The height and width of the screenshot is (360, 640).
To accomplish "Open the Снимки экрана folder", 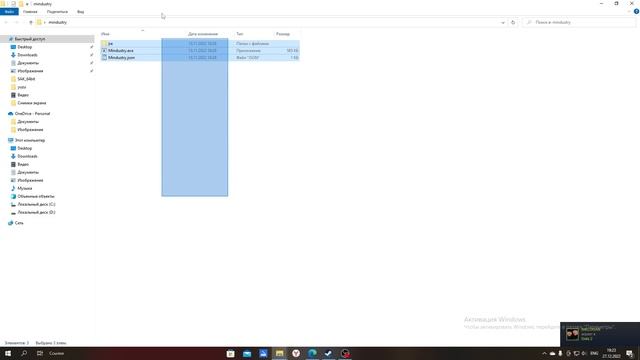I will tap(31, 103).
